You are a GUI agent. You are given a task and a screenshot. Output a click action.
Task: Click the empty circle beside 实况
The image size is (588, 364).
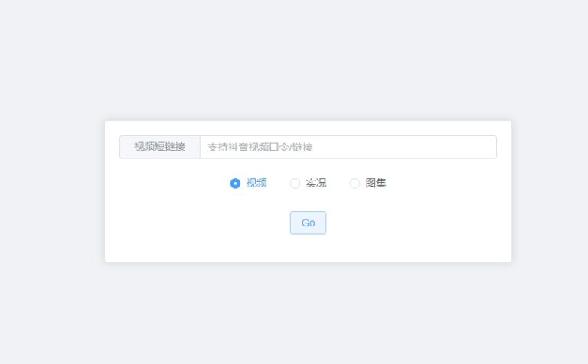tap(295, 184)
